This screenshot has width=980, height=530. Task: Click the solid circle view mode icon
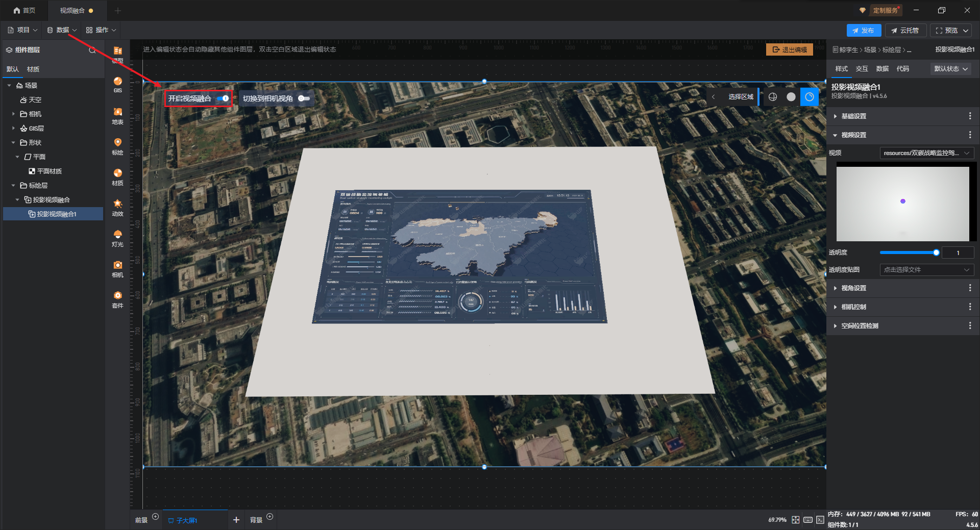click(791, 97)
